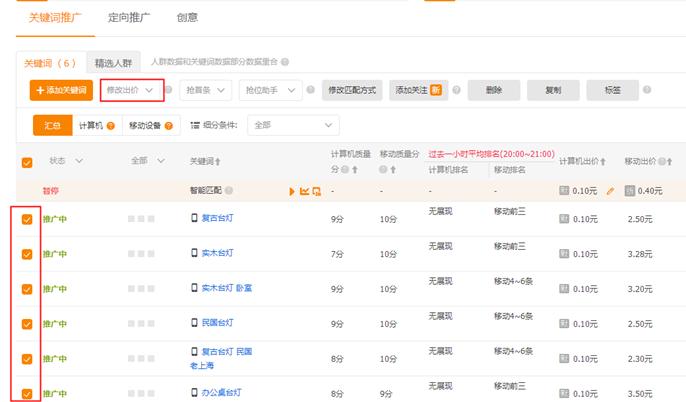Click the help icon after 添加关注 button

pos(456,90)
